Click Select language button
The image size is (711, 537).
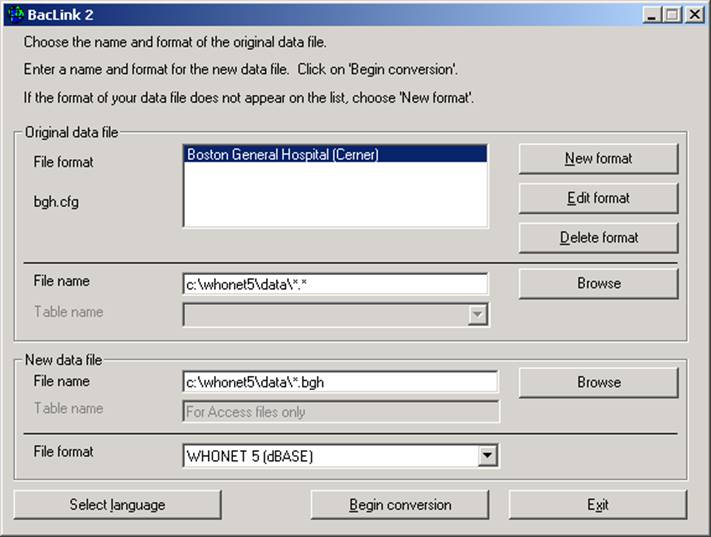(117, 505)
